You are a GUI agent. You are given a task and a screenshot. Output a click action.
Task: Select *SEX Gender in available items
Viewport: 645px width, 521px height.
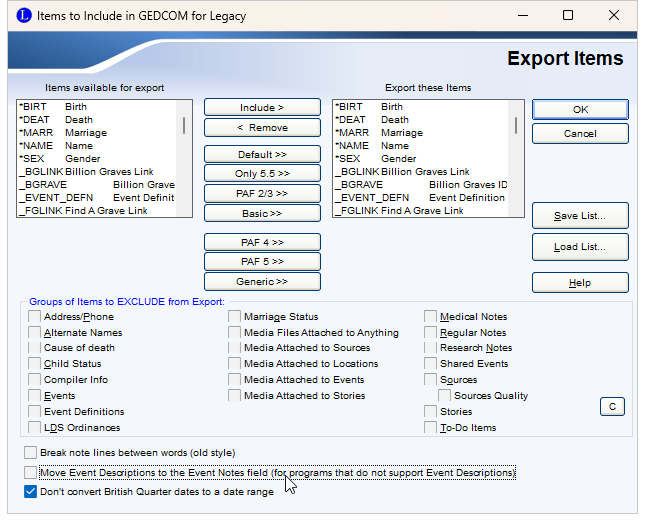[x=97, y=159]
